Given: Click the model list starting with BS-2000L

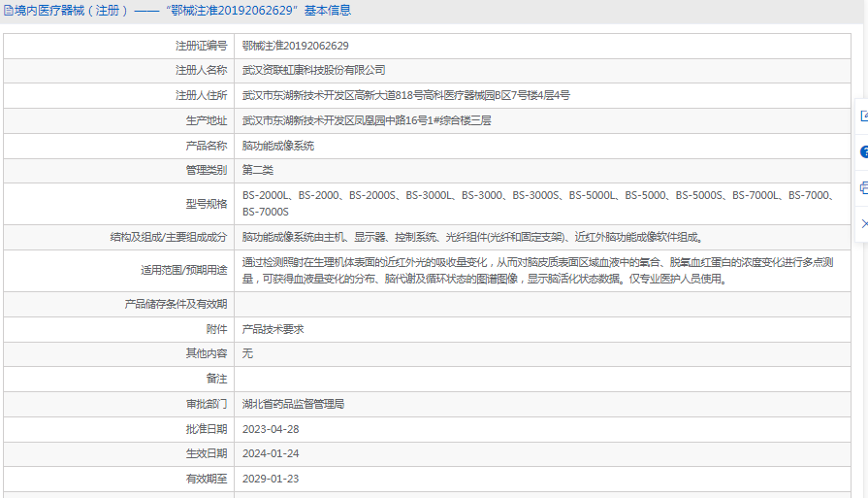Looking at the screenshot, I should click(x=538, y=203).
